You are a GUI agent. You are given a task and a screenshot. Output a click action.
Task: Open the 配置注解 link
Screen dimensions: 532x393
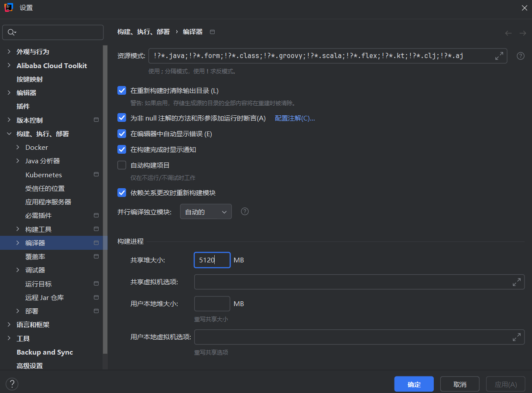[295, 118]
